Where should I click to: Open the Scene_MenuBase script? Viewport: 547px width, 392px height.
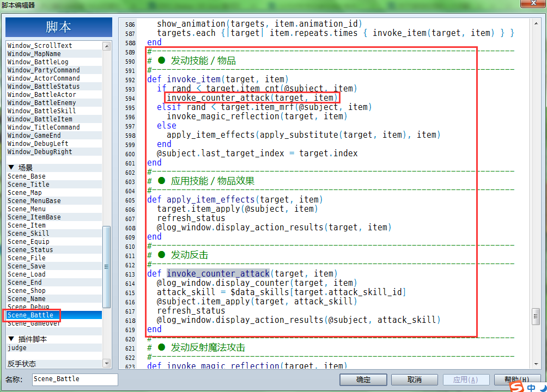click(x=54, y=201)
